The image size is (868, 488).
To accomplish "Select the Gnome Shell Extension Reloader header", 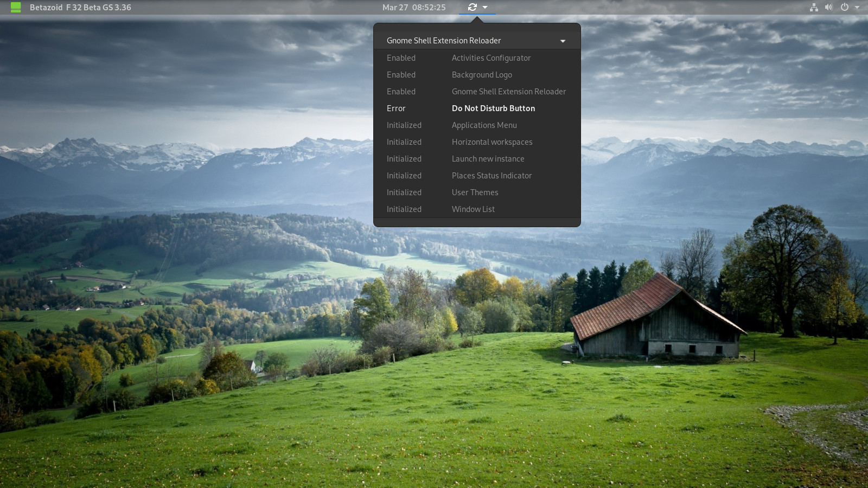I will point(477,41).
